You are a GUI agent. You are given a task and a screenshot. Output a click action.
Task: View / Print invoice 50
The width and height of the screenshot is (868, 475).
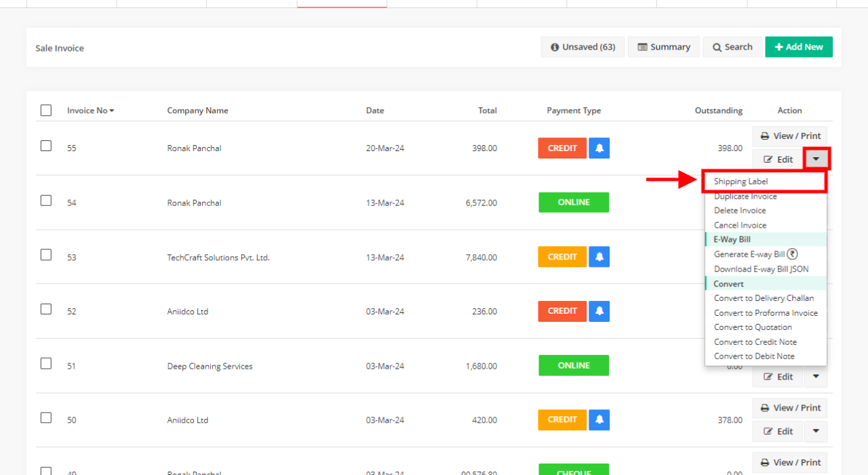pyautogui.click(x=789, y=408)
